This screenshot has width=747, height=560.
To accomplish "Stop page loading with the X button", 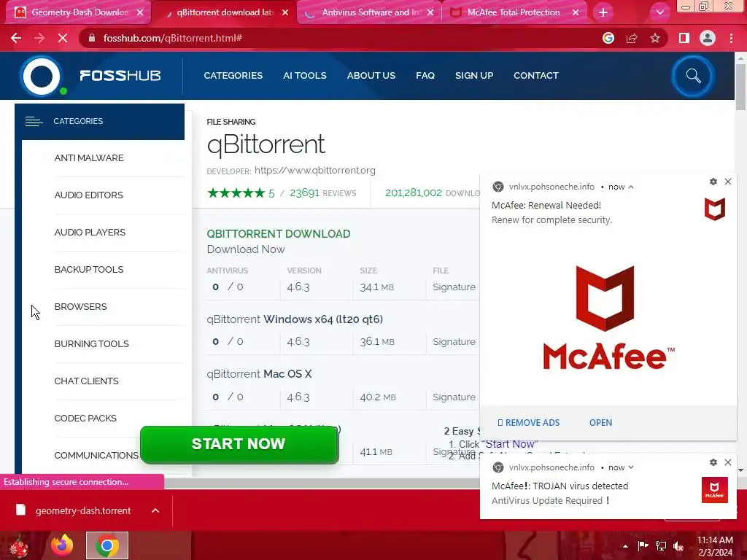I will [63, 38].
